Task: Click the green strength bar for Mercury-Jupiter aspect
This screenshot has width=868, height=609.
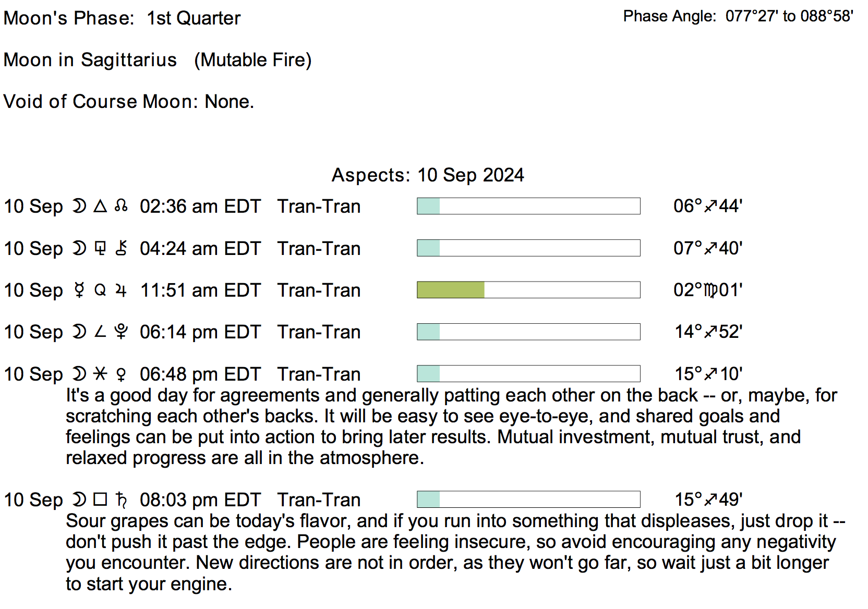Action: (451, 290)
